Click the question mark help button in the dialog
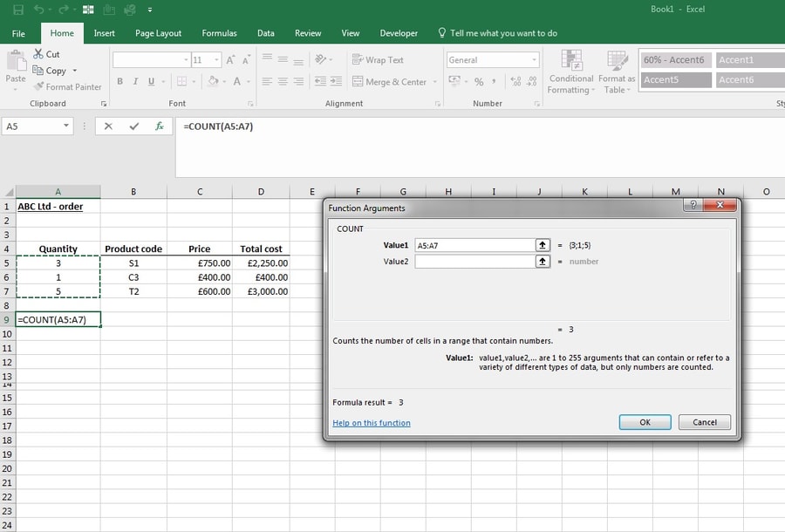This screenshot has height=532, width=785. click(693, 205)
